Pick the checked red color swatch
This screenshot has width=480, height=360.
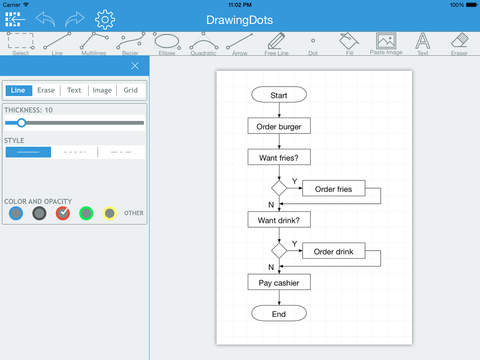pyautogui.click(x=63, y=213)
